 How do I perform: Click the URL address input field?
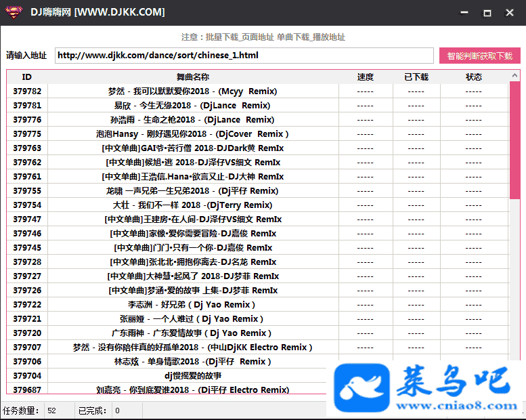244,56
